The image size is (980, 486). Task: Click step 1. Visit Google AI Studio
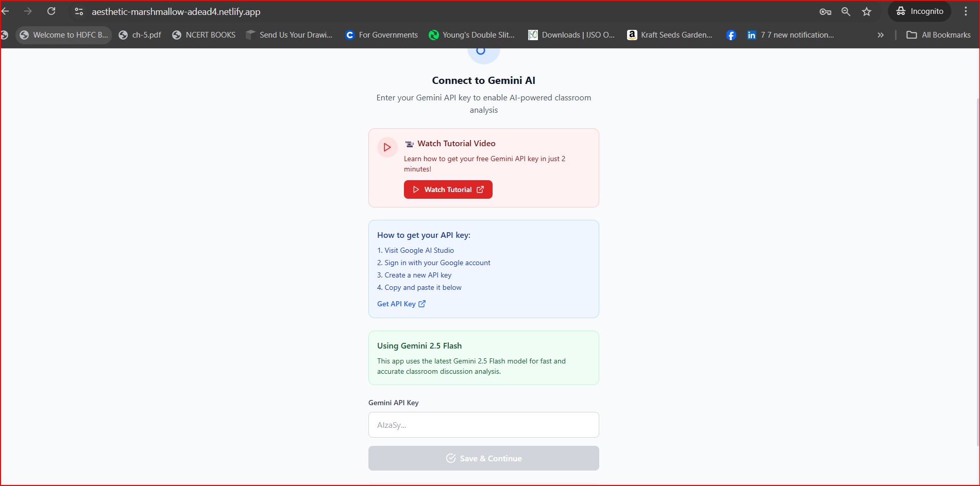click(x=415, y=250)
